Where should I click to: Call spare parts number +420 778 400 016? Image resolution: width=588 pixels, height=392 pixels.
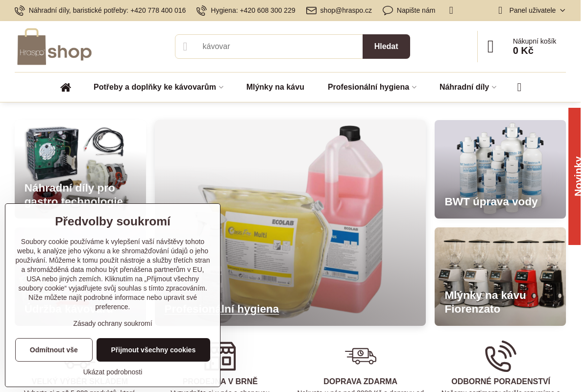coord(158,10)
